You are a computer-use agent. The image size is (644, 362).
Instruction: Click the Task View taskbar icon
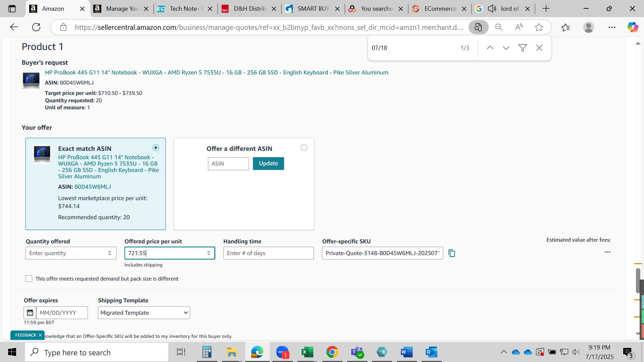pyautogui.click(x=181, y=352)
